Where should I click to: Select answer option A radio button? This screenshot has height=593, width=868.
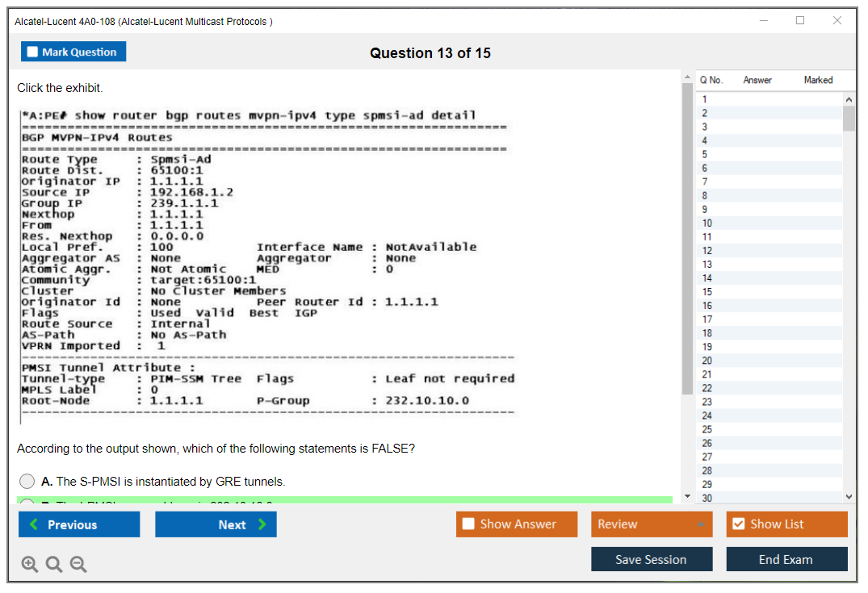[x=27, y=482]
